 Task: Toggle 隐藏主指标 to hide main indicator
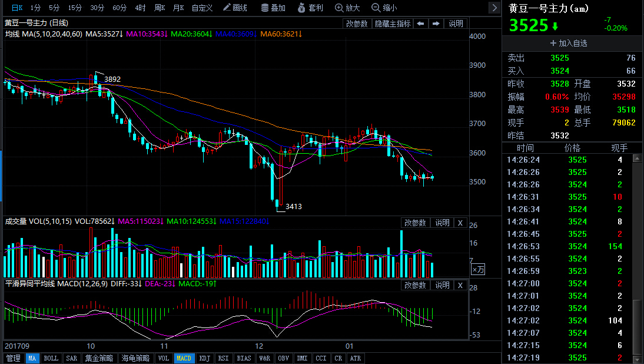click(x=393, y=24)
